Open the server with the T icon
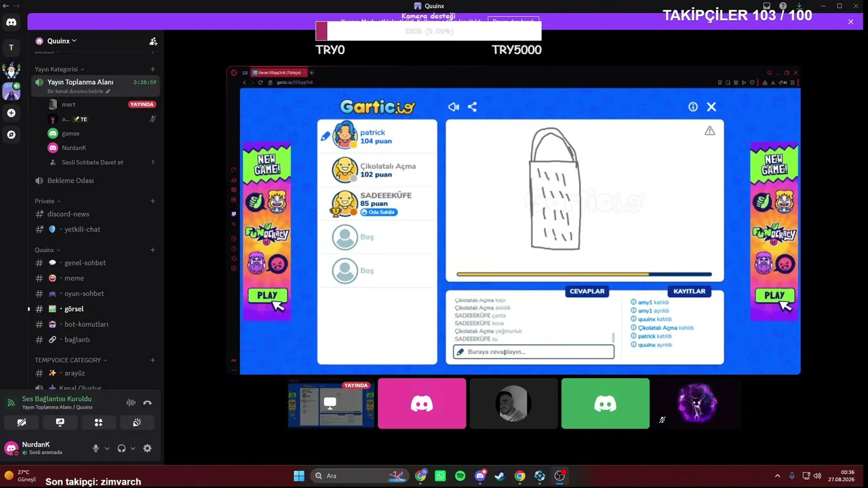This screenshot has height=488, width=868. pyautogui.click(x=11, y=47)
